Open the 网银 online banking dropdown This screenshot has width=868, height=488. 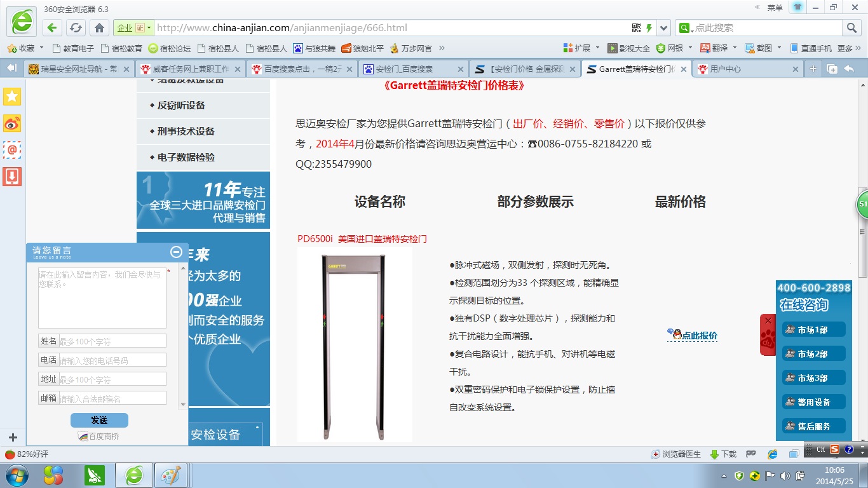click(675, 48)
